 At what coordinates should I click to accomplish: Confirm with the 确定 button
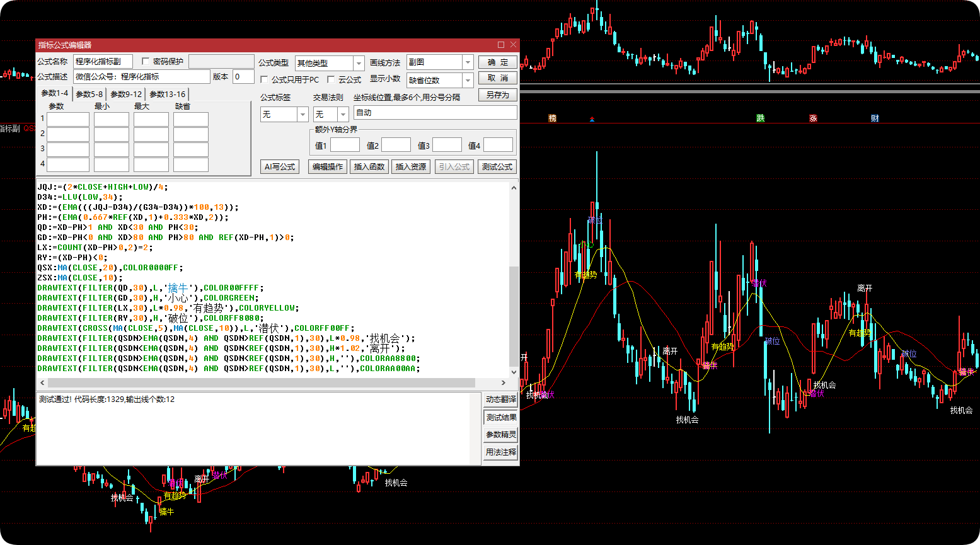pyautogui.click(x=498, y=62)
